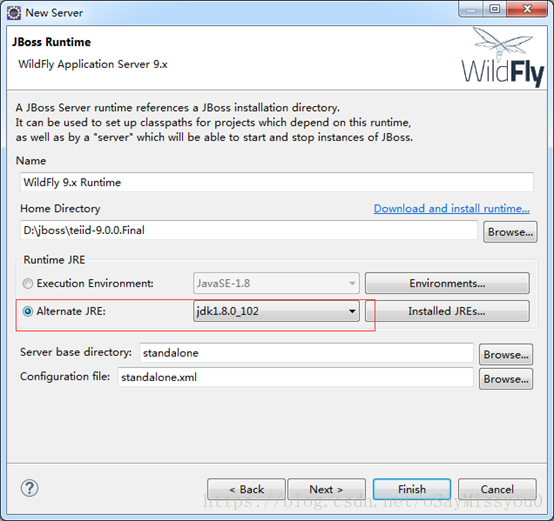Click 'WildFly Application Server 9.x' subtitle
Screen dimensions: 554x521
(x=93, y=64)
